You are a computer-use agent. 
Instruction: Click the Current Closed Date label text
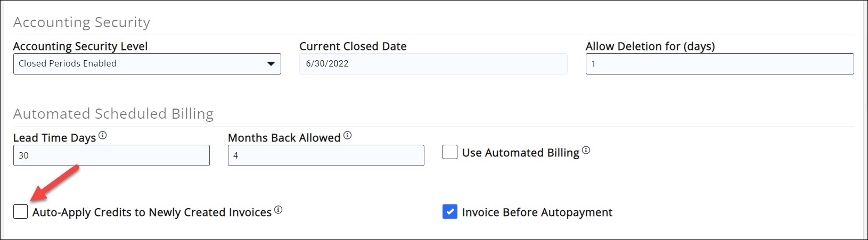[x=353, y=46]
